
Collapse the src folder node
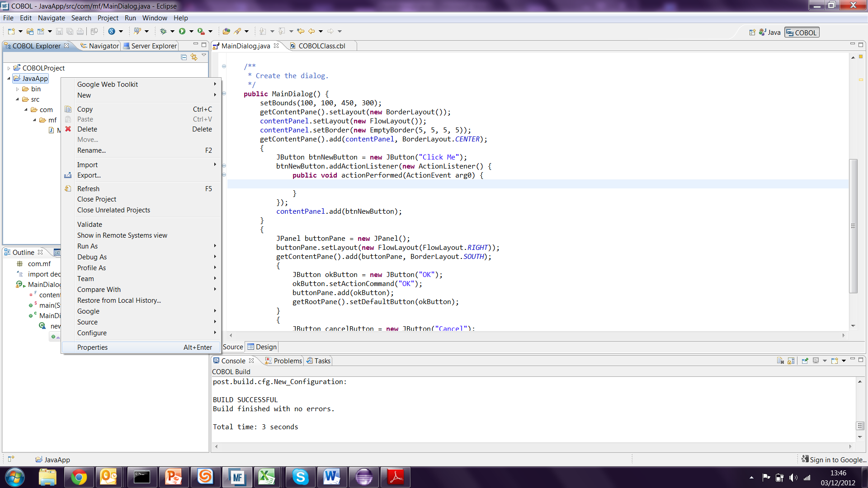pos(18,99)
